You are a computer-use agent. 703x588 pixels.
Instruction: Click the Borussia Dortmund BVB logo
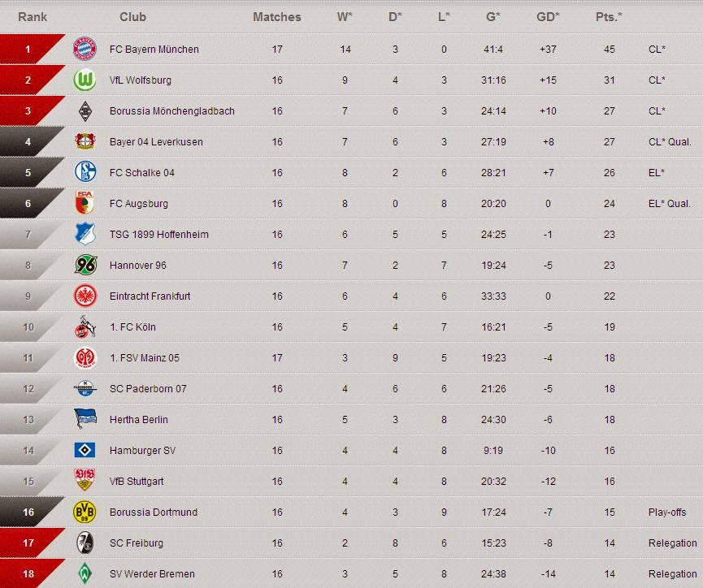coord(85,512)
